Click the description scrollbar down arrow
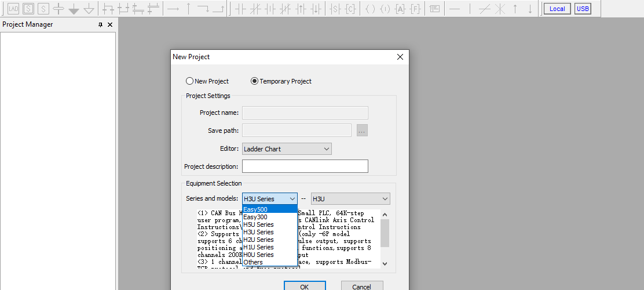This screenshot has width=644, height=290. coord(385,264)
